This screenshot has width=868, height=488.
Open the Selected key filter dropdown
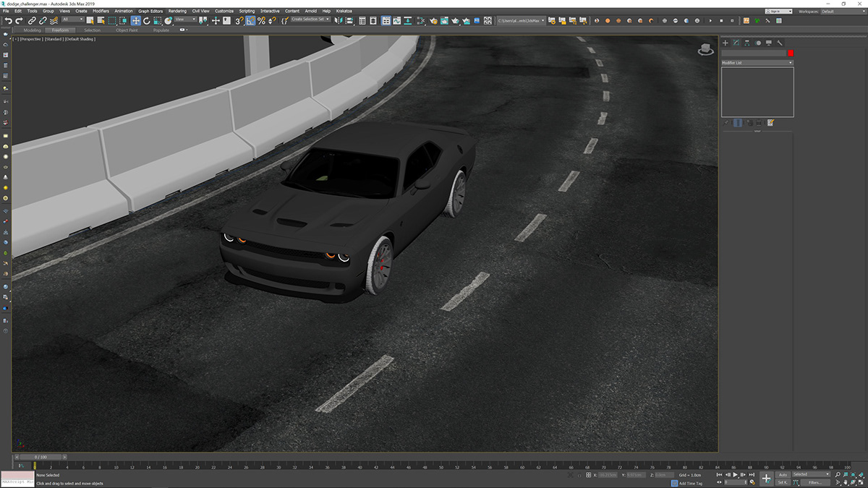tap(812, 475)
